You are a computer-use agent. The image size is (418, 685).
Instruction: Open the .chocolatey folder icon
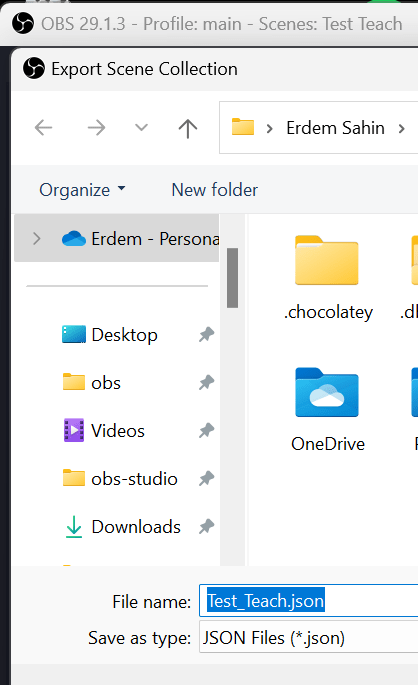(x=327, y=260)
